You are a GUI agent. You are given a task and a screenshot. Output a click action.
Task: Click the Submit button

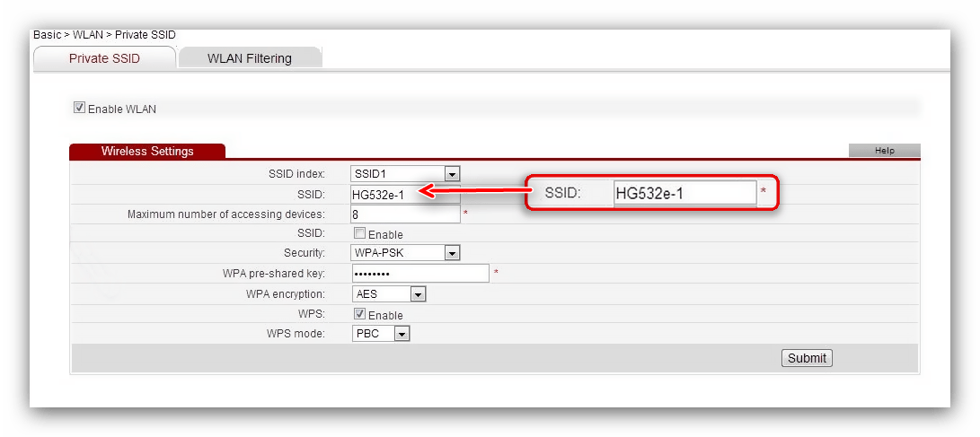pyautogui.click(x=807, y=358)
